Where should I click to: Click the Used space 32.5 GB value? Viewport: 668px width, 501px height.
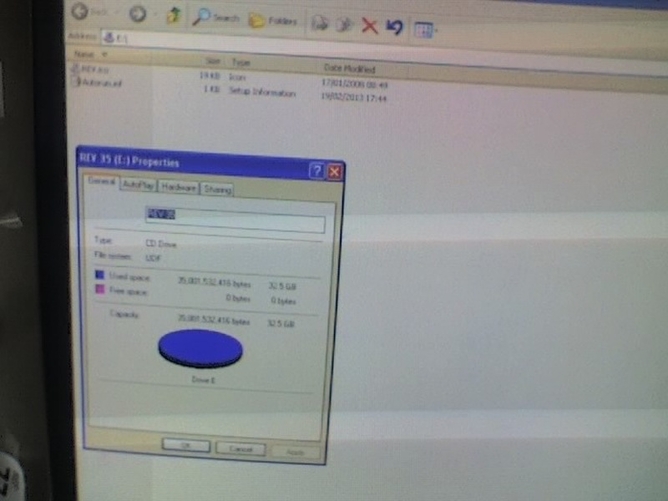tap(282, 286)
